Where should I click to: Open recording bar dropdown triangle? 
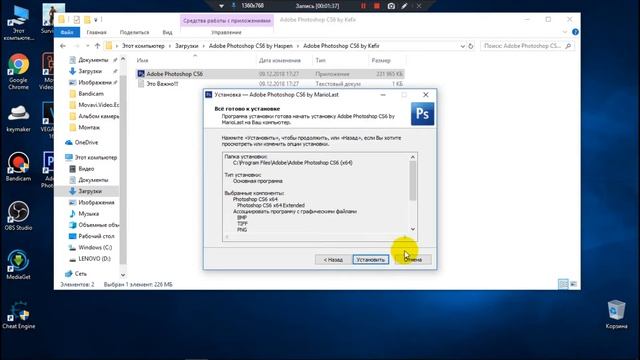221,6
